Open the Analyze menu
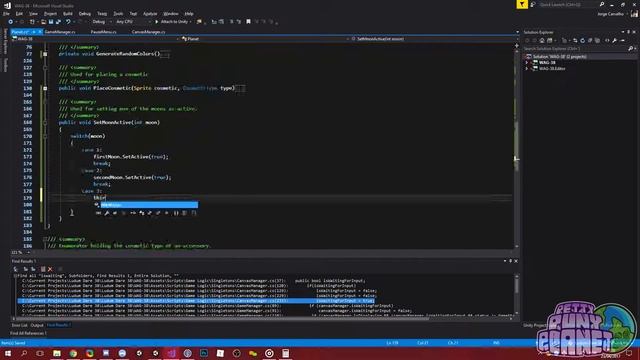This screenshot has height=360, width=640. click(x=150, y=13)
